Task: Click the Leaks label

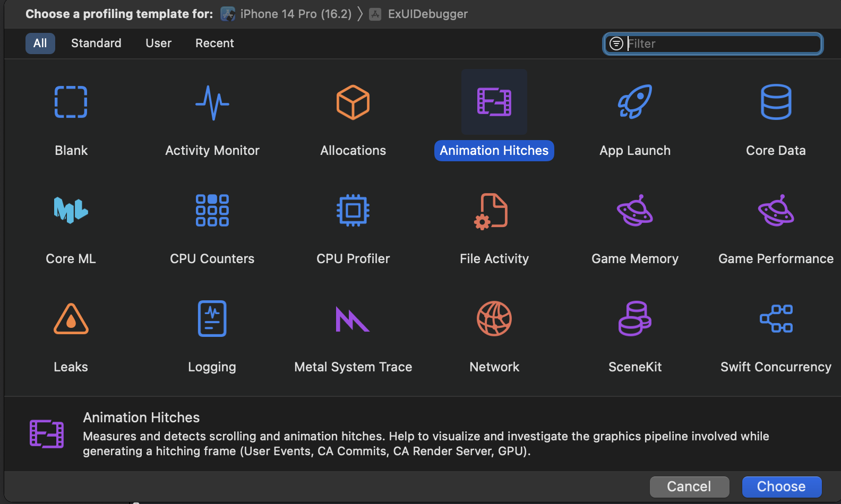Action: click(x=71, y=367)
